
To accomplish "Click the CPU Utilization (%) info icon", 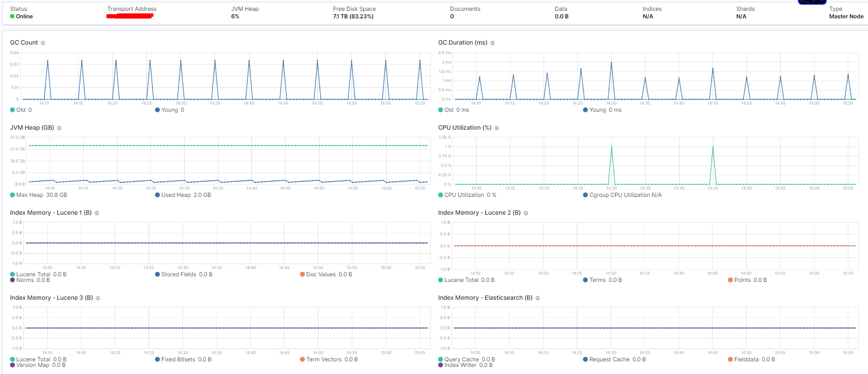I will 497,128.
